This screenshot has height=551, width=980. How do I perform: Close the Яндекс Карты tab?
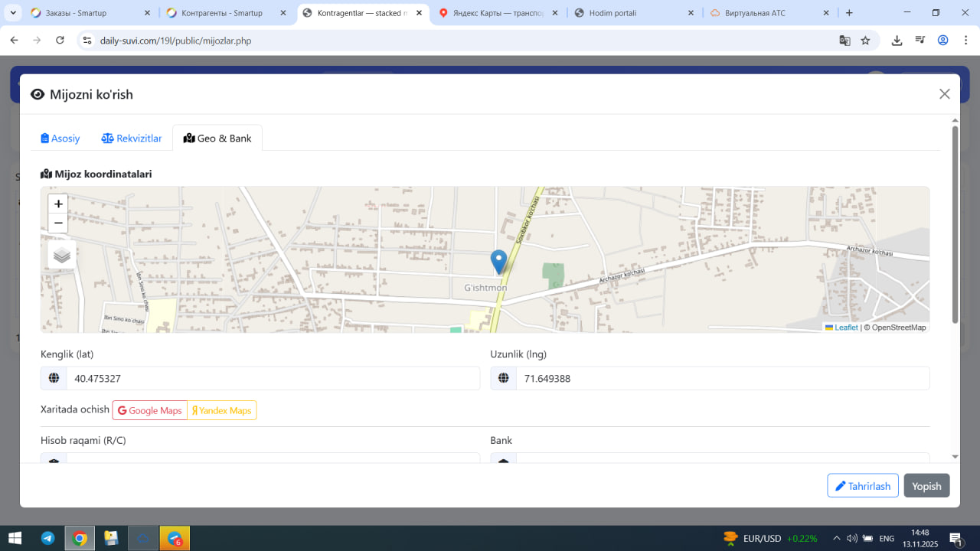(555, 13)
